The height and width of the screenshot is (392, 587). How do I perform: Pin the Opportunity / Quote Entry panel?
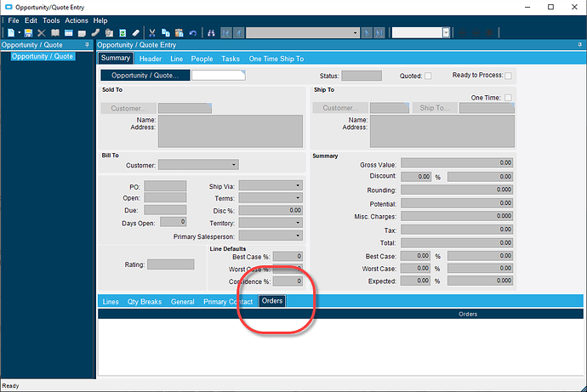tap(580, 45)
